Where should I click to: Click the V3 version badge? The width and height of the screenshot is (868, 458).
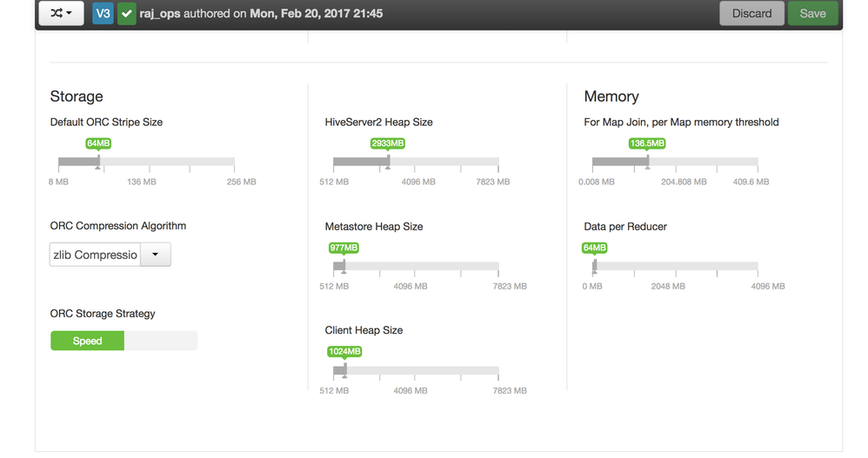pos(103,14)
